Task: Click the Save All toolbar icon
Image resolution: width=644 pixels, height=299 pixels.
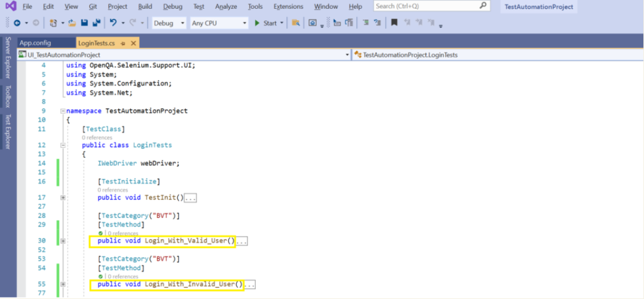Action: pos(96,23)
